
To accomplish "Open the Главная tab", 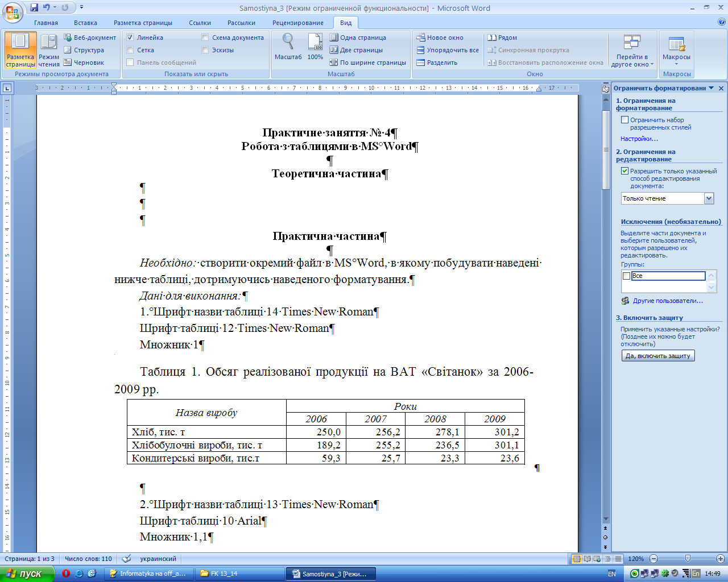I will coord(46,23).
